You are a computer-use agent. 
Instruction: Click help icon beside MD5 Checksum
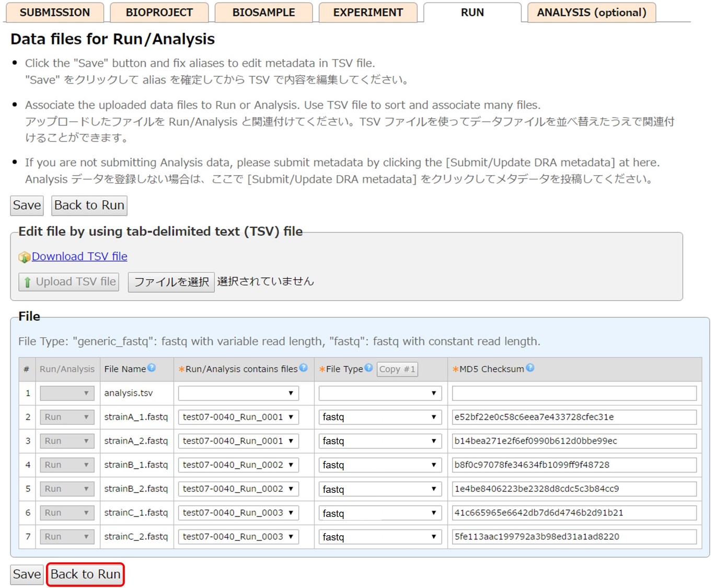point(530,368)
